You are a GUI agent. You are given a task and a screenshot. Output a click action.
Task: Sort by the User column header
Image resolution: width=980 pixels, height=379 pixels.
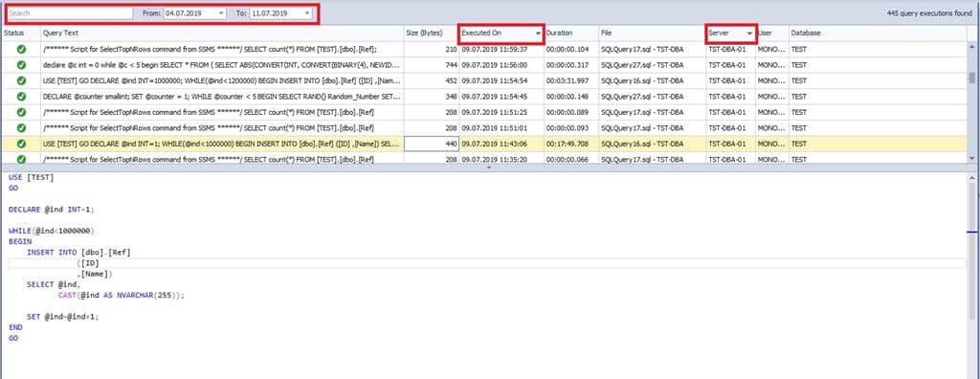point(772,33)
